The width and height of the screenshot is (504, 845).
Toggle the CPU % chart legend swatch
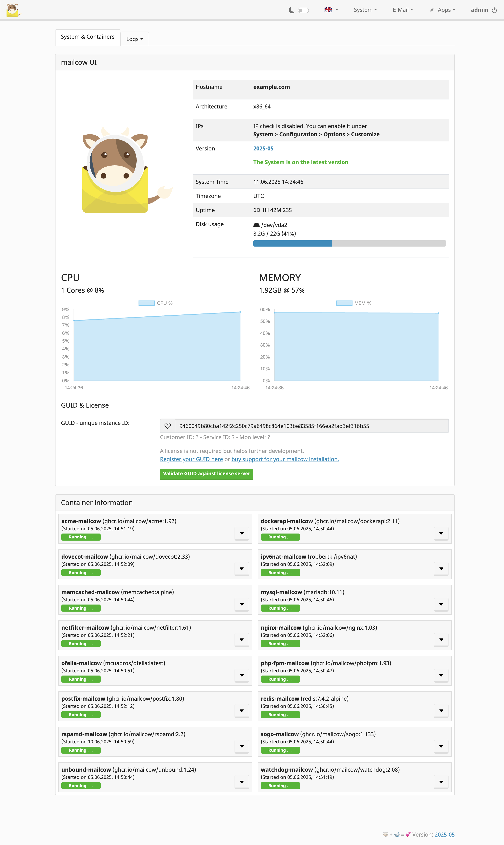pyautogui.click(x=147, y=303)
